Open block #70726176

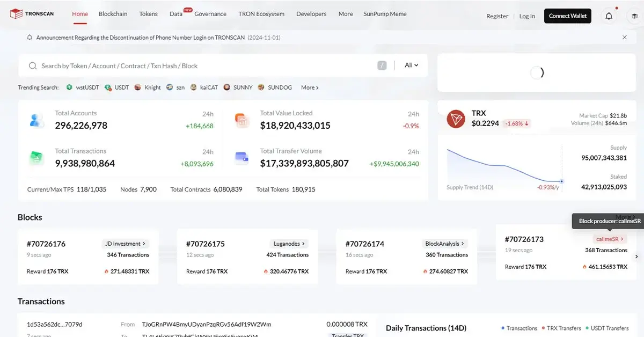pyautogui.click(x=46, y=244)
